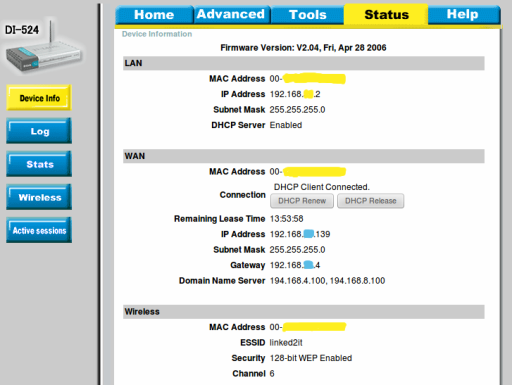Click the Firmware Version text
This screenshot has width=512, height=385.
[x=303, y=48]
